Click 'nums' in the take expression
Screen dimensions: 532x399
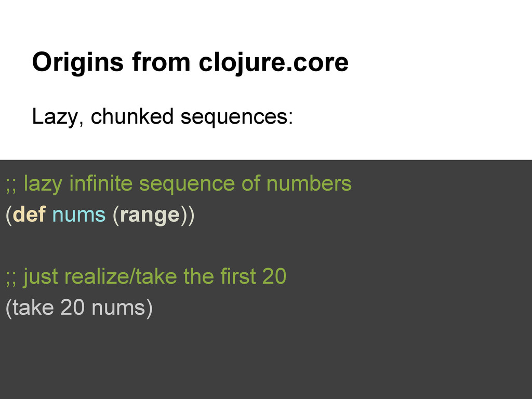[118, 309]
